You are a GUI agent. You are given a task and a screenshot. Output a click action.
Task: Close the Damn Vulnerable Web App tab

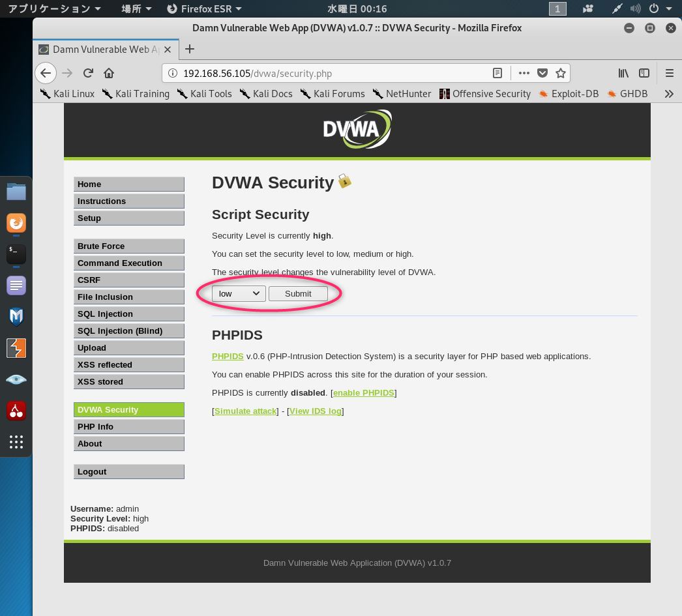[168, 50]
